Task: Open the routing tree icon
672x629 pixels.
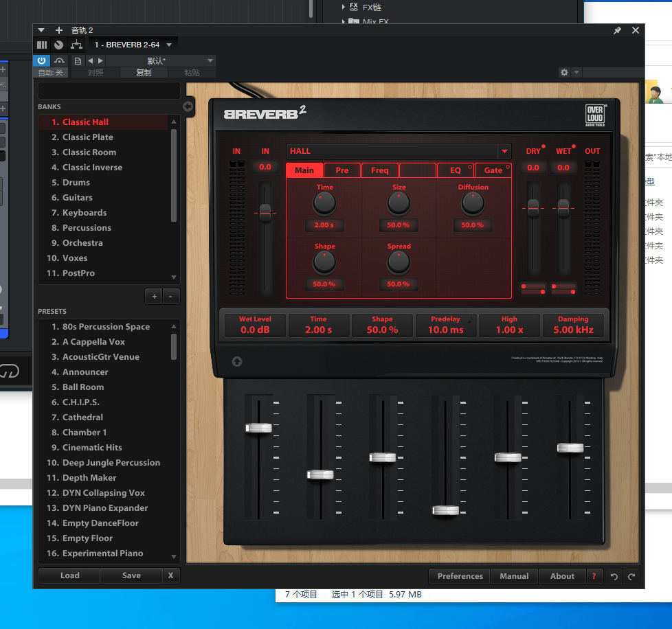Action: [76, 45]
